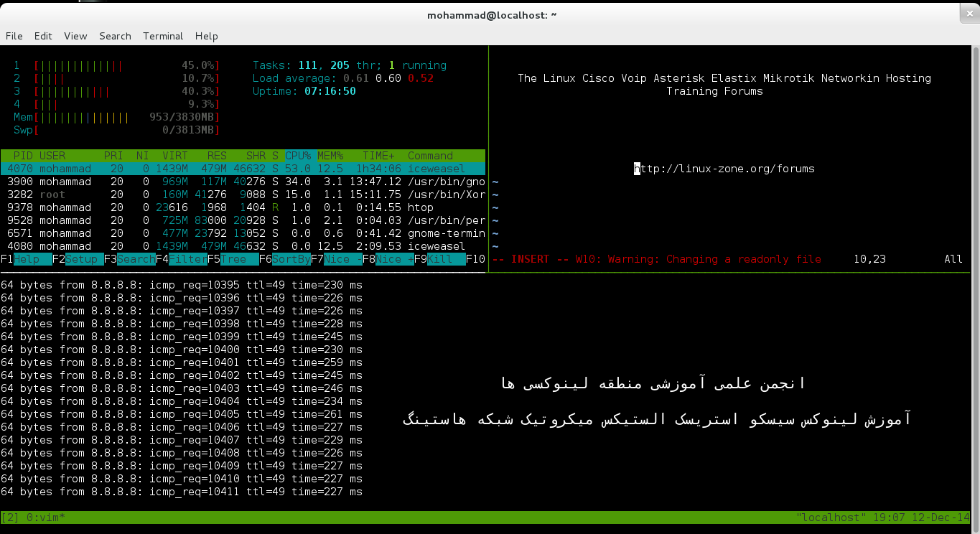Open the Search menu in the menu bar
980x534 pixels.
[115, 36]
